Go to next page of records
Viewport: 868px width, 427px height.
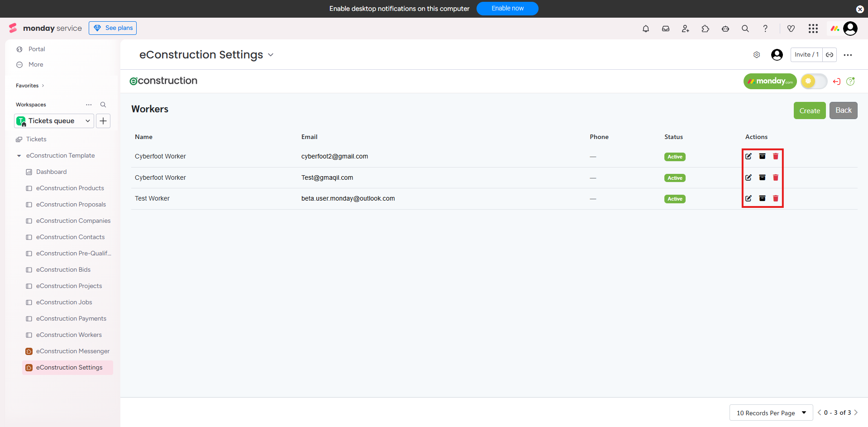click(856, 413)
